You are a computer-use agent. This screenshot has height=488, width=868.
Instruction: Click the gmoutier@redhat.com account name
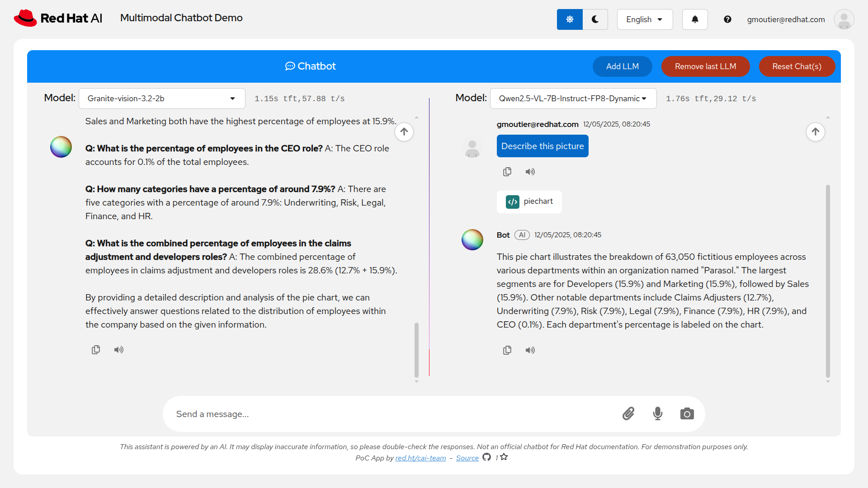coord(786,19)
